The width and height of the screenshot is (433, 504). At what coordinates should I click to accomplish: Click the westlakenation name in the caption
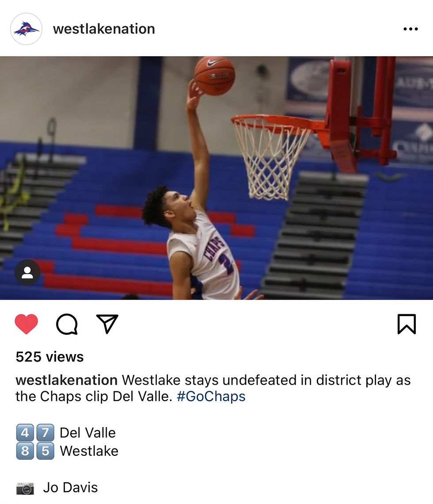66,380
